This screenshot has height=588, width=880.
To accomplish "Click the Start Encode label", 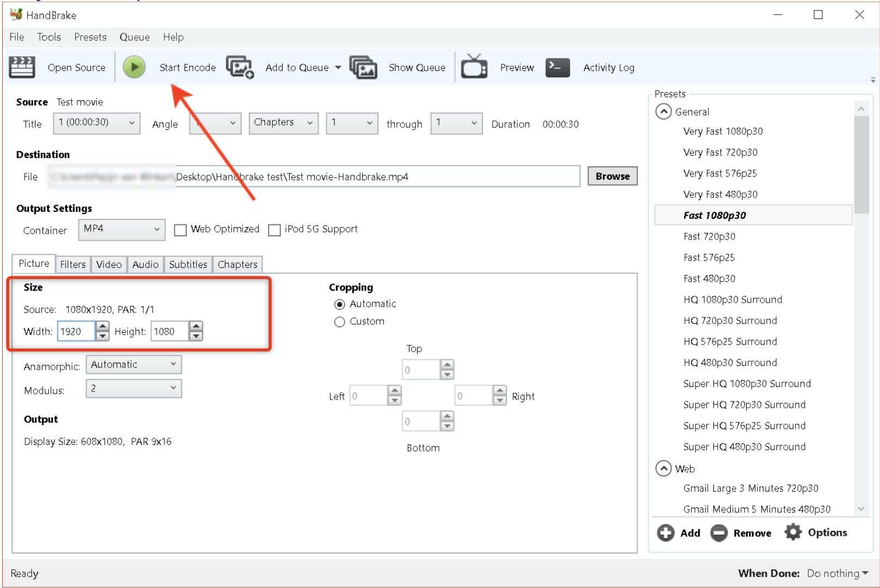I will (x=187, y=68).
